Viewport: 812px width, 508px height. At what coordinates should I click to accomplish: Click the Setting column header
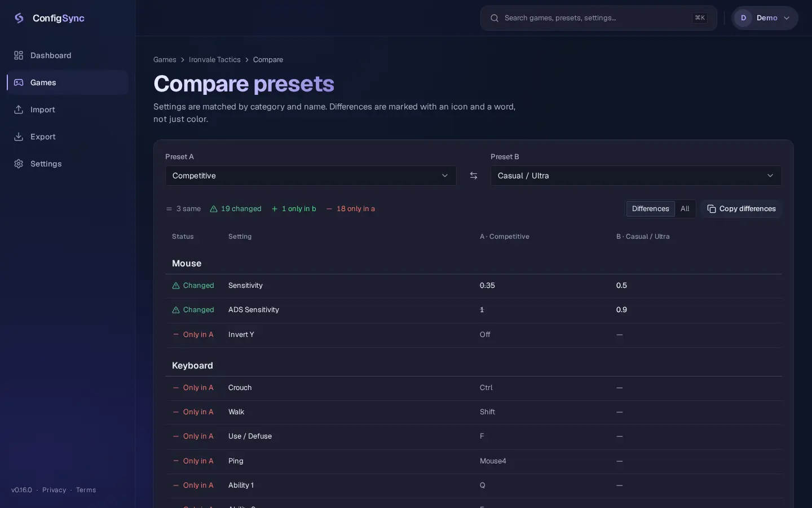click(x=240, y=237)
